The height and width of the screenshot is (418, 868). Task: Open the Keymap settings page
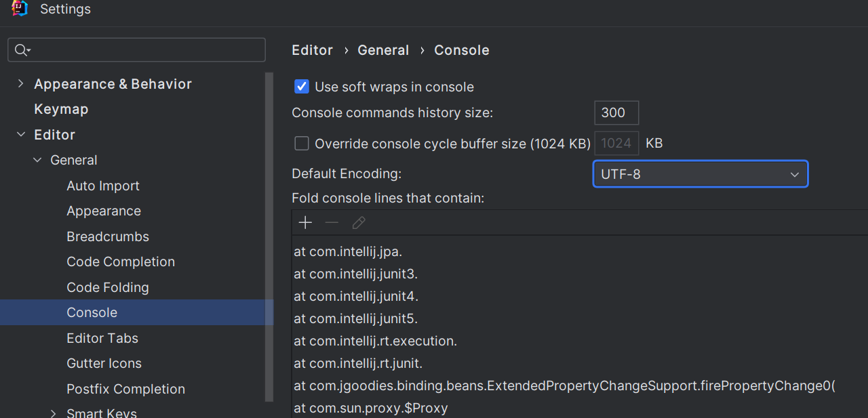point(61,109)
